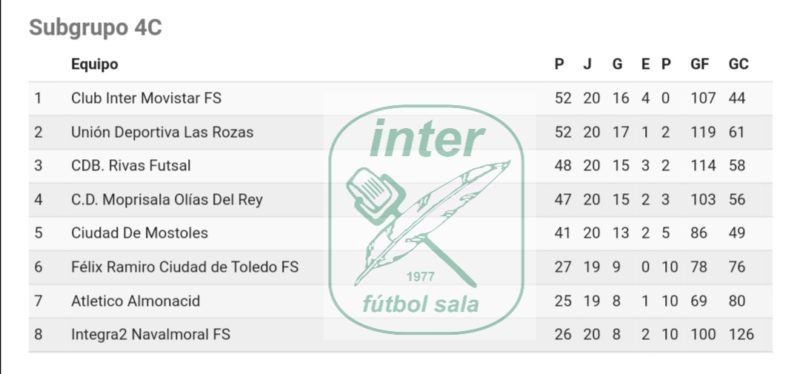800x374 pixels.
Task: Click the 1977 year on the logo
Action: pos(420,277)
